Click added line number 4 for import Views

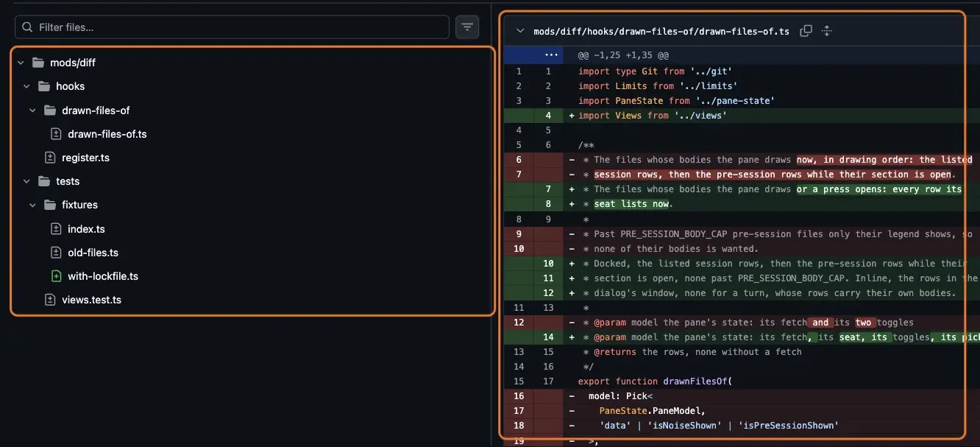point(548,116)
